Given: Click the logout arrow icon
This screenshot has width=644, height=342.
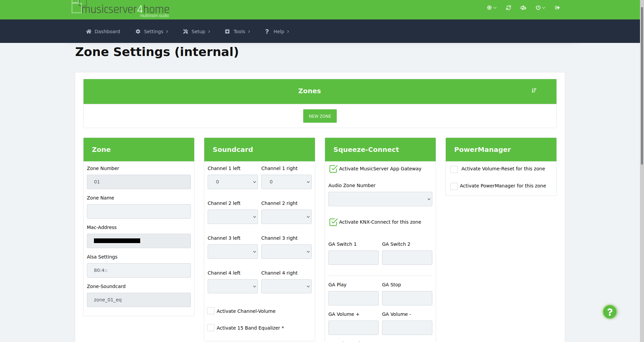Looking at the screenshot, I should (x=557, y=8).
